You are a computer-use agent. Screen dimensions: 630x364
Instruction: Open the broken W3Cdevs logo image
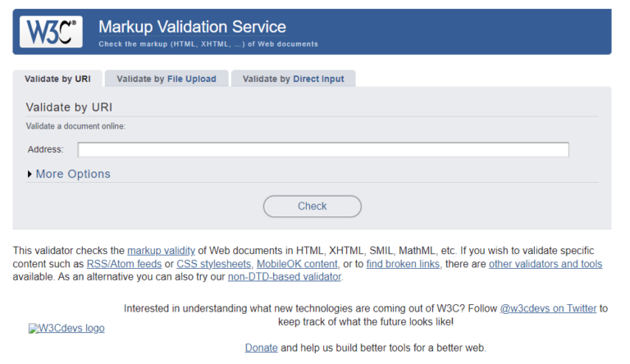point(66,328)
